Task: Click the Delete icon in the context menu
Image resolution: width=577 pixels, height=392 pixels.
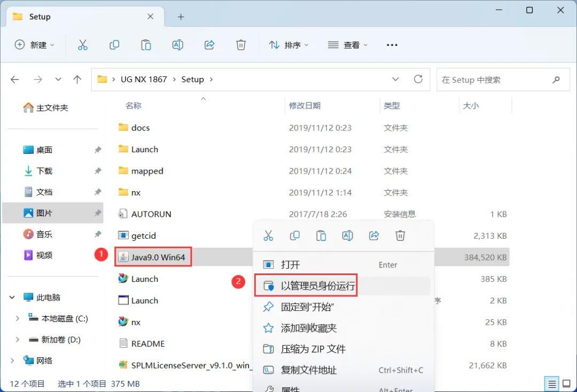Action: 400,236
